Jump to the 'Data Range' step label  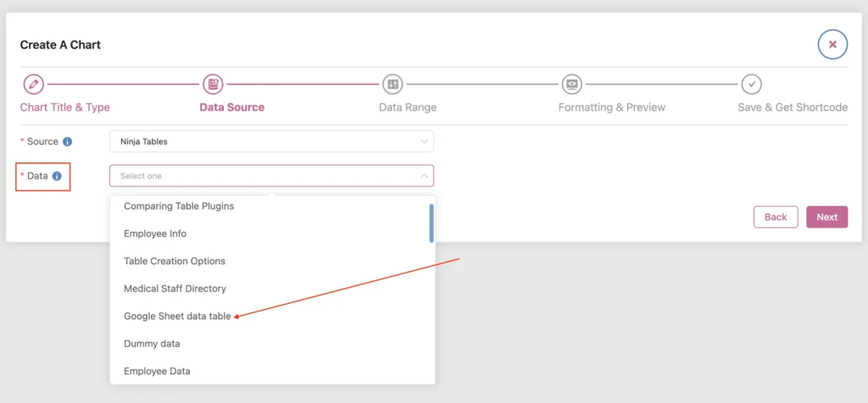click(x=408, y=108)
